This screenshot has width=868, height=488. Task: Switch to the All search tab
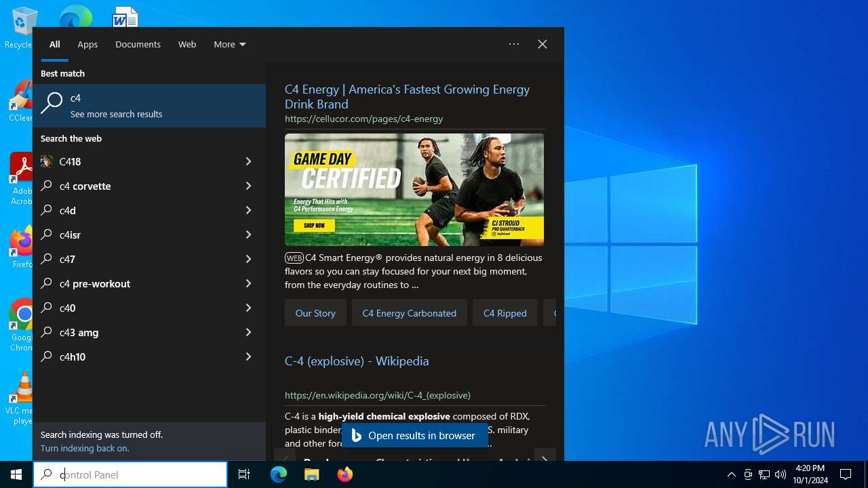pyautogui.click(x=55, y=44)
